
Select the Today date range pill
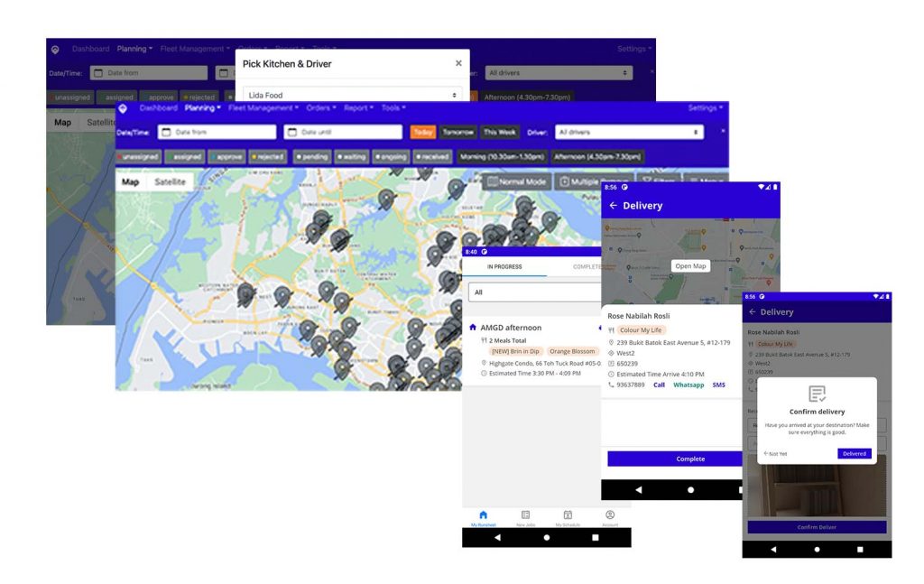tap(422, 133)
